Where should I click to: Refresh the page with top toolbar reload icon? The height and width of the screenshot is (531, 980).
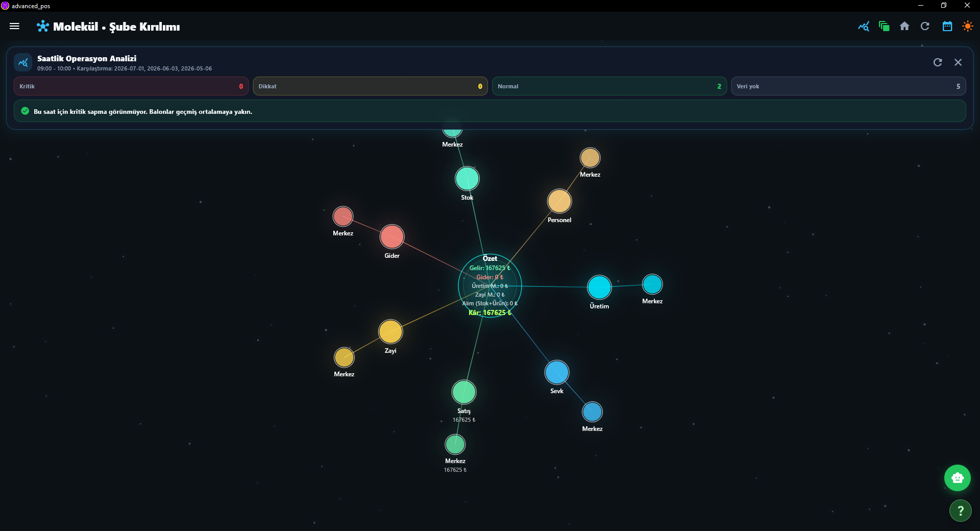point(925,26)
